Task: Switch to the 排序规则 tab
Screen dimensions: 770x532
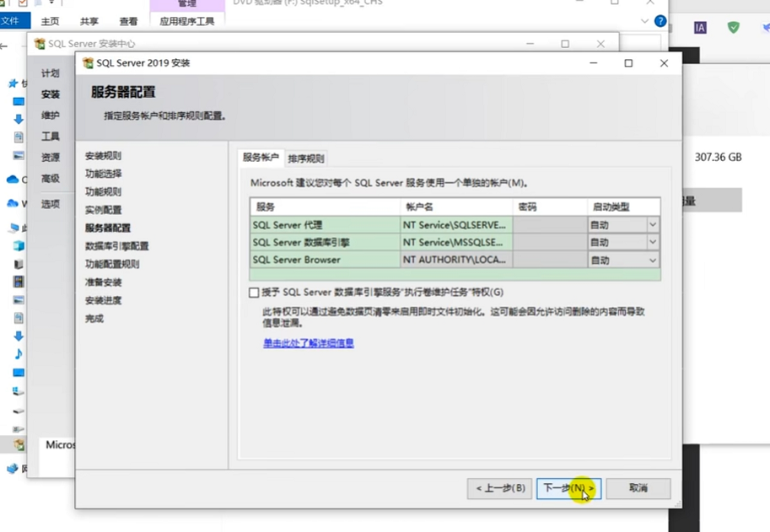Action: 306,159
